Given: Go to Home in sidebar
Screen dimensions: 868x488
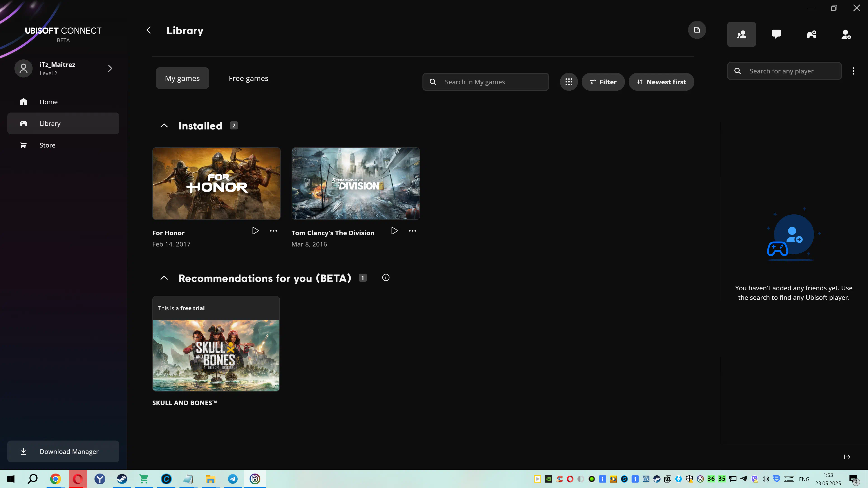Looking at the screenshot, I should click(63, 102).
